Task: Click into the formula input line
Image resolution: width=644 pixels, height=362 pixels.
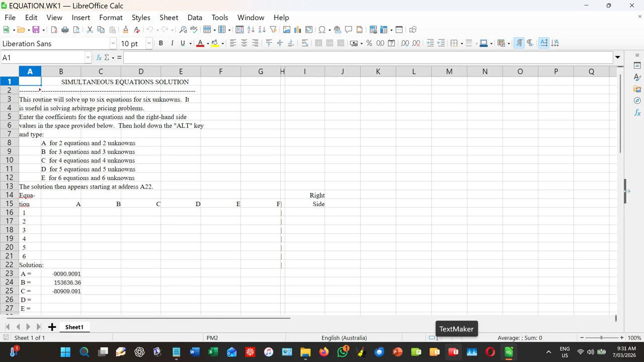Action: tap(368, 57)
